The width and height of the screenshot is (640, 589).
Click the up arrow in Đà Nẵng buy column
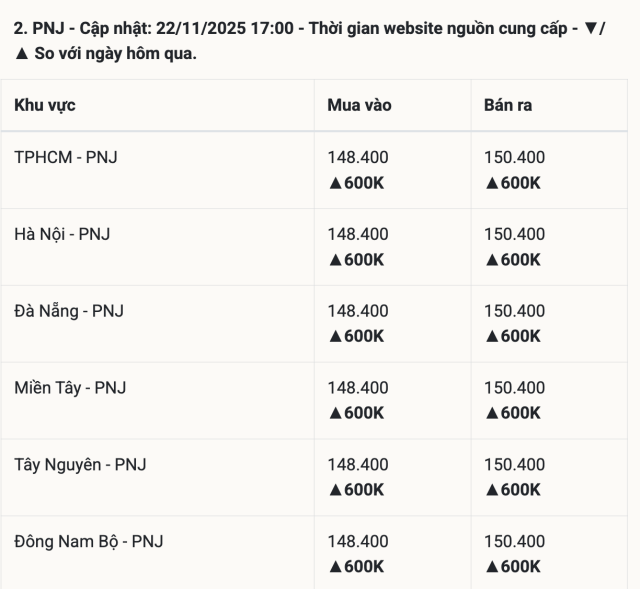pyautogui.click(x=335, y=337)
